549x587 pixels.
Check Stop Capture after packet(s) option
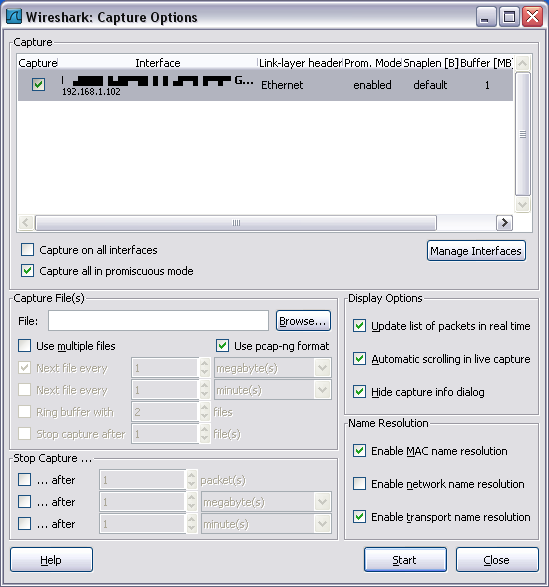click(x=25, y=480)
